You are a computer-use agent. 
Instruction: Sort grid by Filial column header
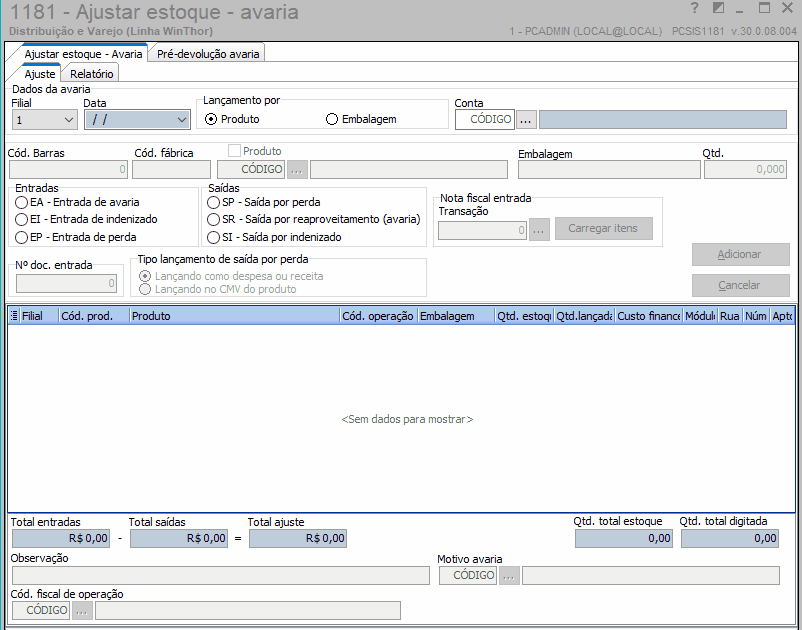39,316
